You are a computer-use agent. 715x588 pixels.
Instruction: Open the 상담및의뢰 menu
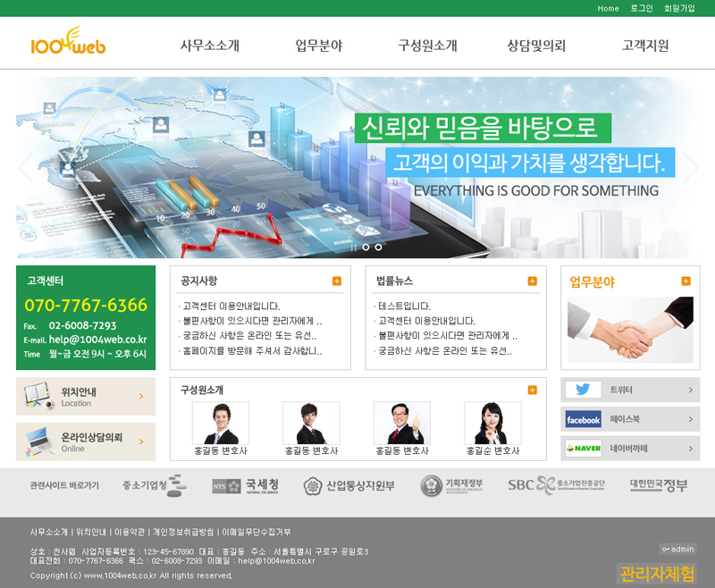pyautogui.click(x=535, y=46)
